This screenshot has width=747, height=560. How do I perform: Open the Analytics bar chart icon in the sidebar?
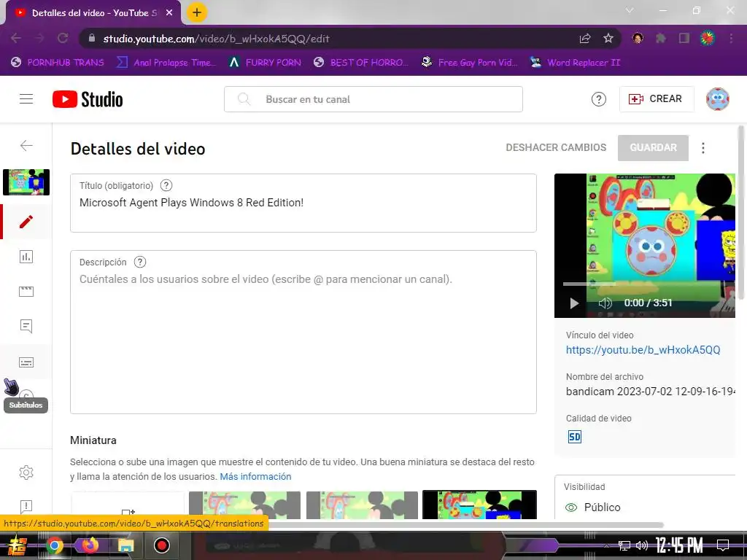point(26,257)
